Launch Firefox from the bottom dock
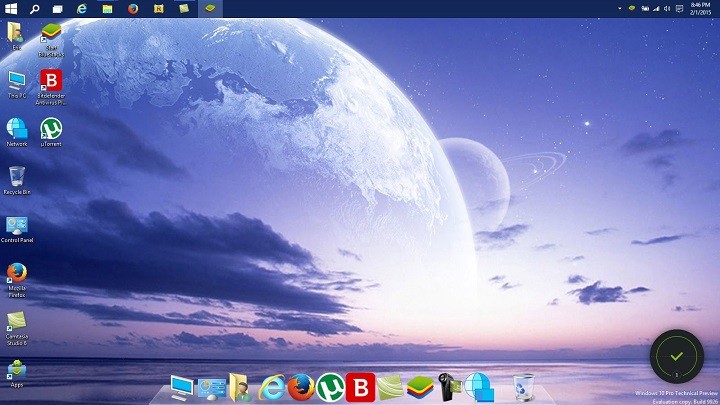Image resolution: width=720 pixels, height=405 pixels. 301,387
